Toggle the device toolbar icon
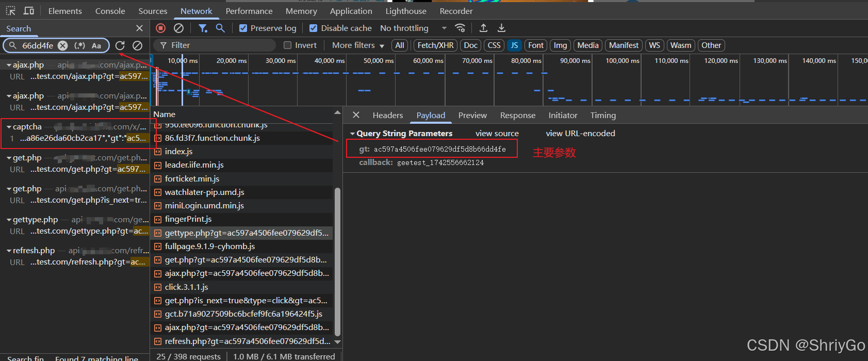 [29, 11]
